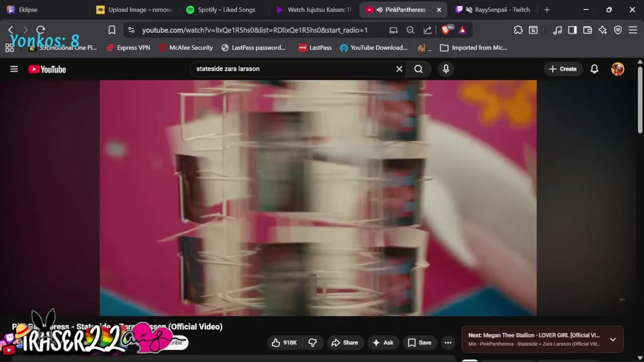Image resolution: width=644 pixels, height=362 pixels.
Task: Click the video player to pause
Action: click(x=318, y=198)
